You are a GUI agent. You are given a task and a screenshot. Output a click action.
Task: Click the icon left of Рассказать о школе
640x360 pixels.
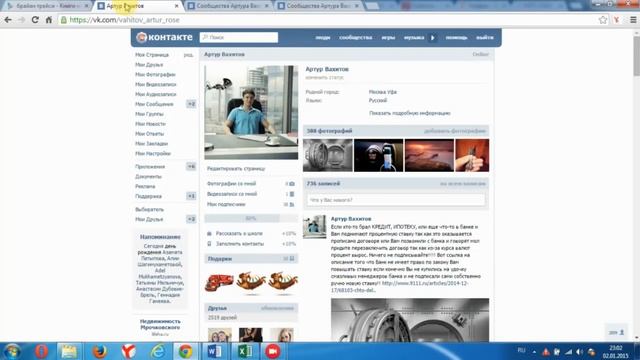click(209, 233)
